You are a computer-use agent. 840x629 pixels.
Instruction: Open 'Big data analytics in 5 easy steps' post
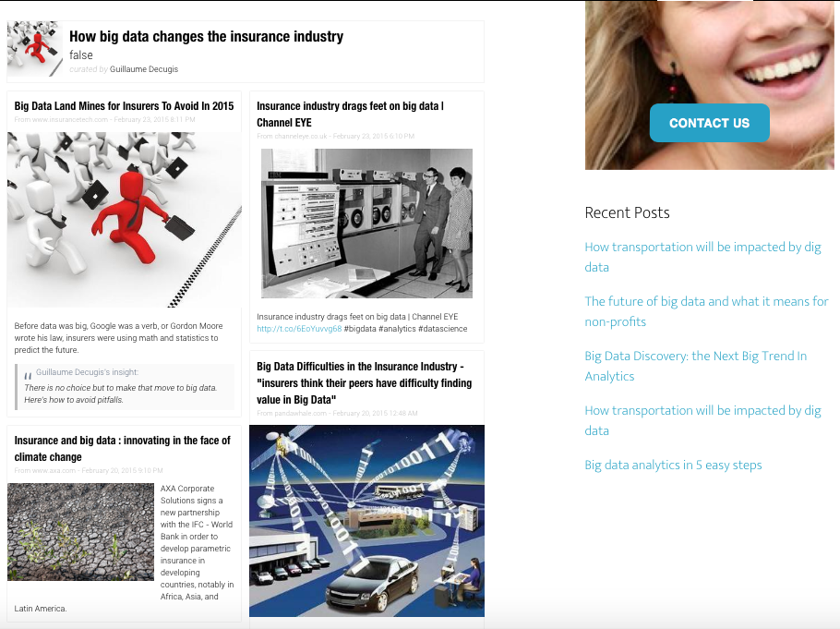[674, 465]
